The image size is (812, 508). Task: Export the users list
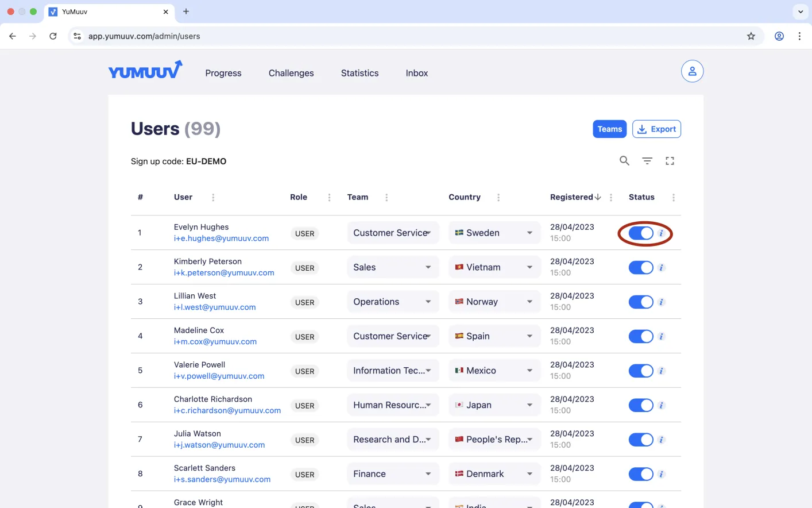click(656, 129)
